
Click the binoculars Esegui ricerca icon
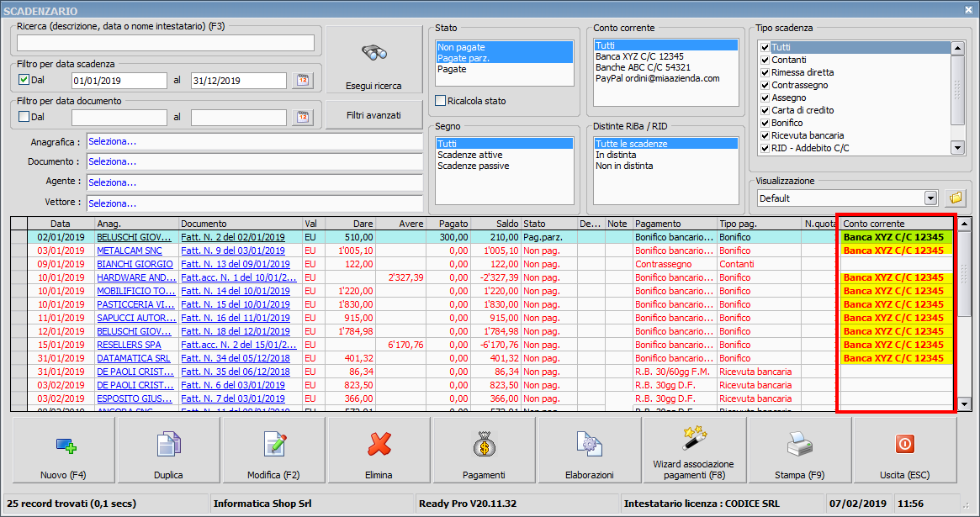373,55
